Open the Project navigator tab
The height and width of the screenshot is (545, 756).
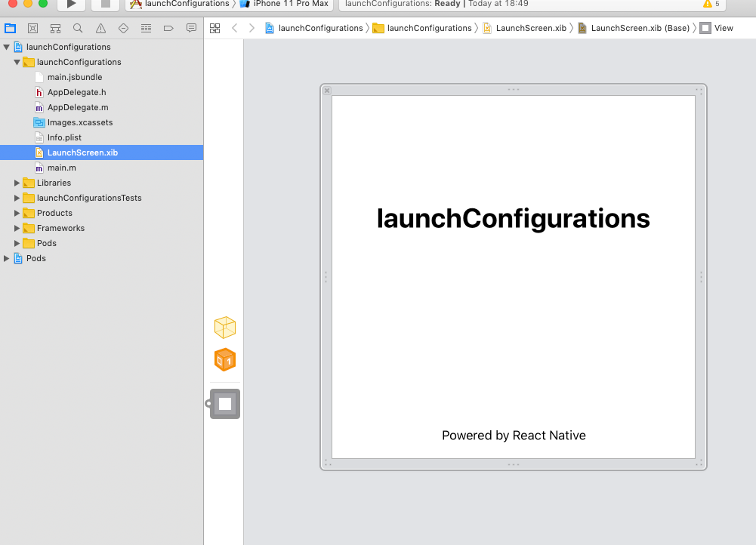coord(10,29)
